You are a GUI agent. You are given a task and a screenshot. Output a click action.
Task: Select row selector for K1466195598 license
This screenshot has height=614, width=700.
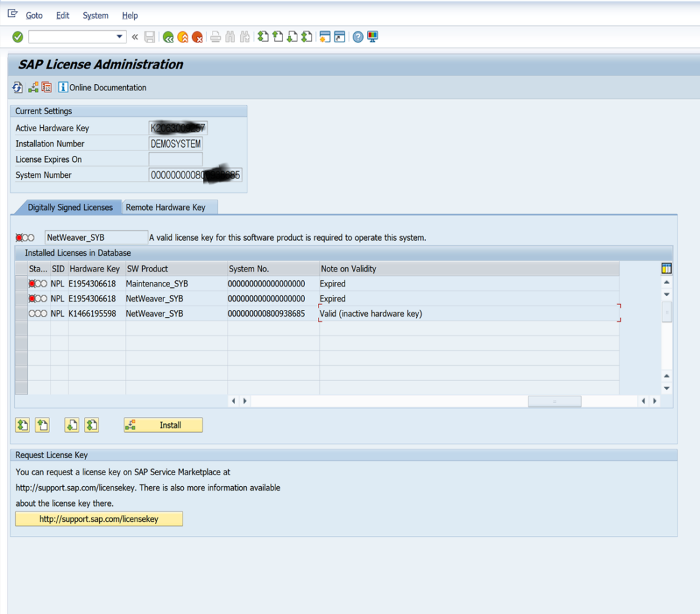click(21, 313)
